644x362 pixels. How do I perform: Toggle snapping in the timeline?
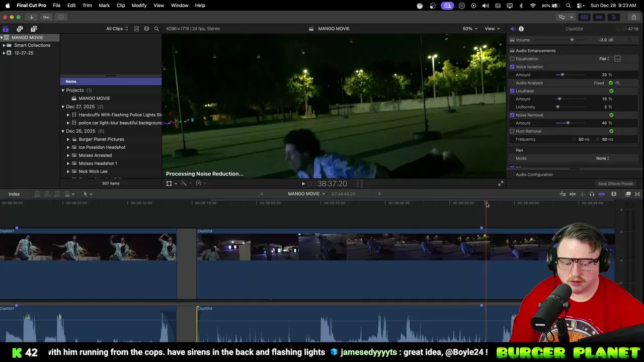602,194
